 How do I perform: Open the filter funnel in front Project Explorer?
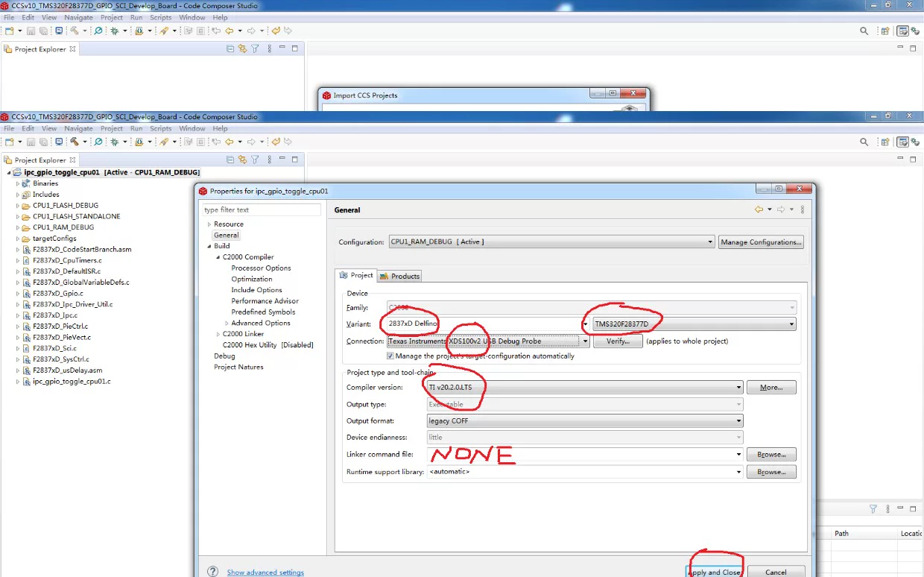pos(255,160)
